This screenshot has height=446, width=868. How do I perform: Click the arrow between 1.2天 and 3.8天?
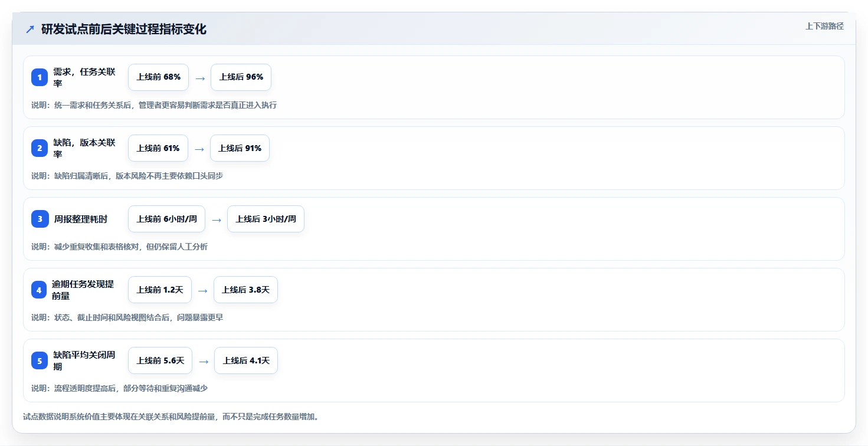click(x=203, y=290)
